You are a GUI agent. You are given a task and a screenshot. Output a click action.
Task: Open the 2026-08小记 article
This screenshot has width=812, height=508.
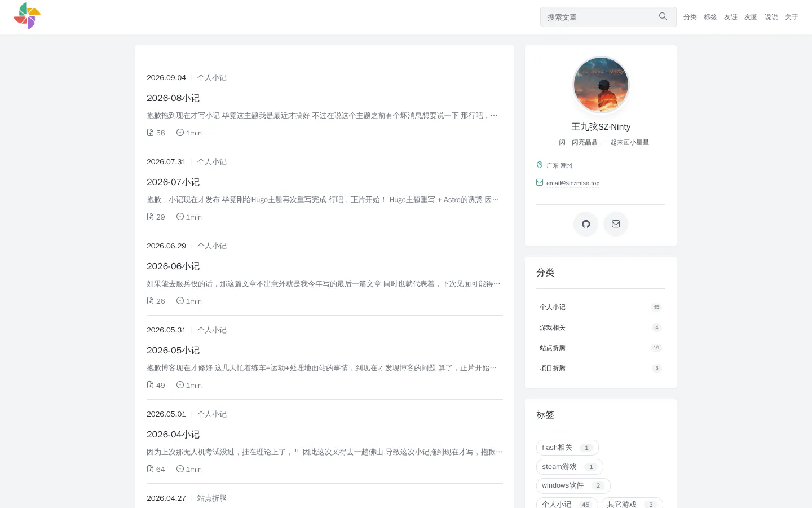tap(173, 98)
